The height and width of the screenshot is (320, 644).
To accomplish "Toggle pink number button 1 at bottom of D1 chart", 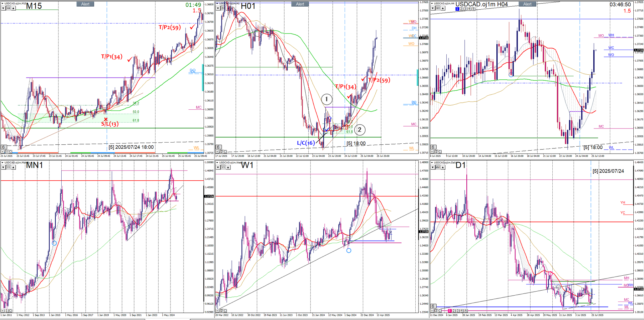I will pyautogui.click(x=450, y=311).
